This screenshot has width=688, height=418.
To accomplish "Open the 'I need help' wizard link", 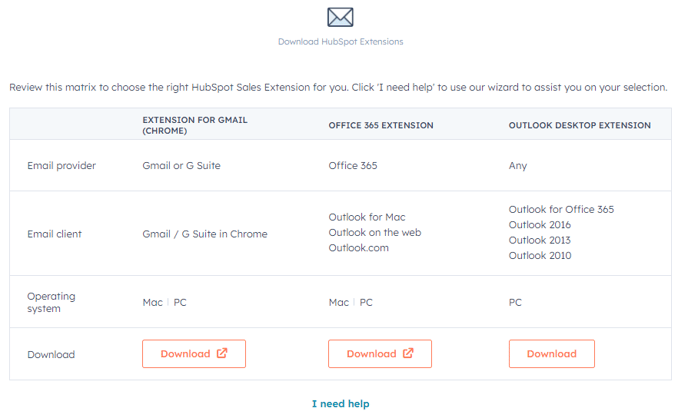I will point(340,404).
